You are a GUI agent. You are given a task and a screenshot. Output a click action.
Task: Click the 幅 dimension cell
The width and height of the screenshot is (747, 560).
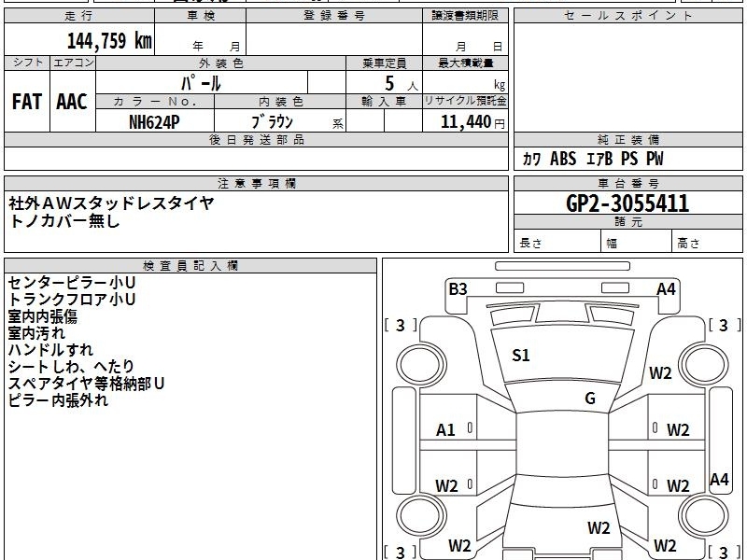point(637,242)
